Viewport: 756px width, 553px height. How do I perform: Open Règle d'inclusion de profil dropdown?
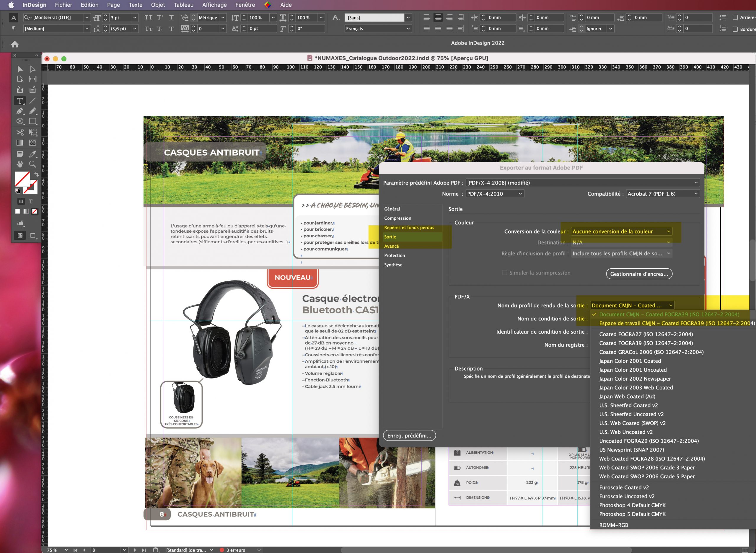pos(621,253)
